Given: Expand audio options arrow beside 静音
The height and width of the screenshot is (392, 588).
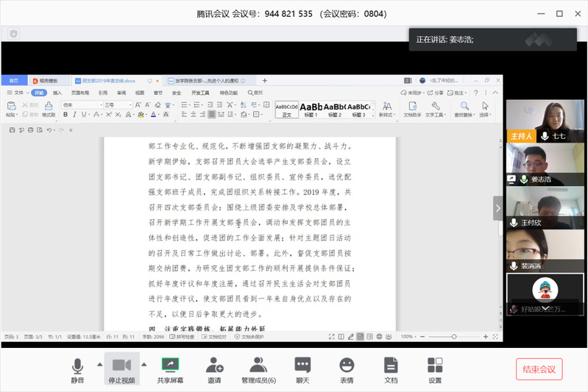Looking at the screenshot, I should coord(99,364).
